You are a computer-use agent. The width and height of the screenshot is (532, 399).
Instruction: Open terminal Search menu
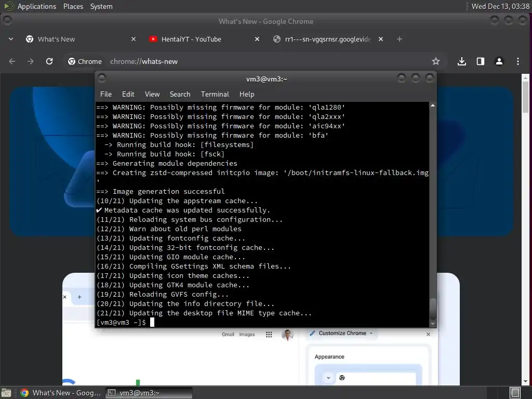tap(180, 95)
